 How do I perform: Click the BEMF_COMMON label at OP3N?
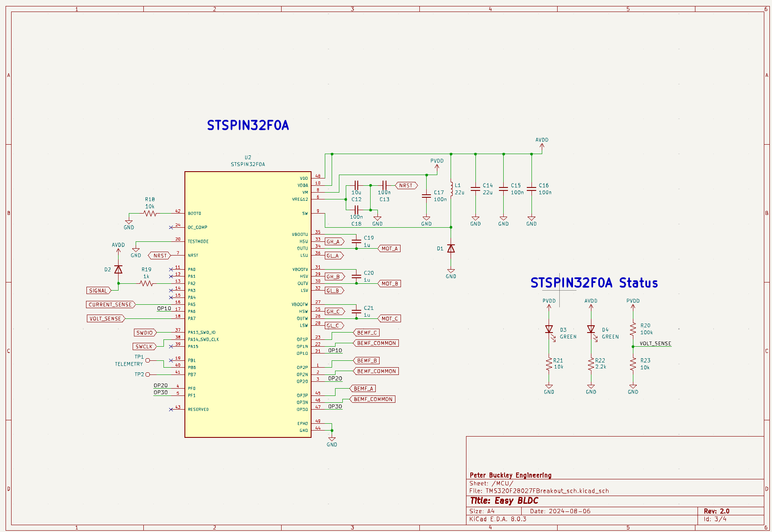click(372, 399)
